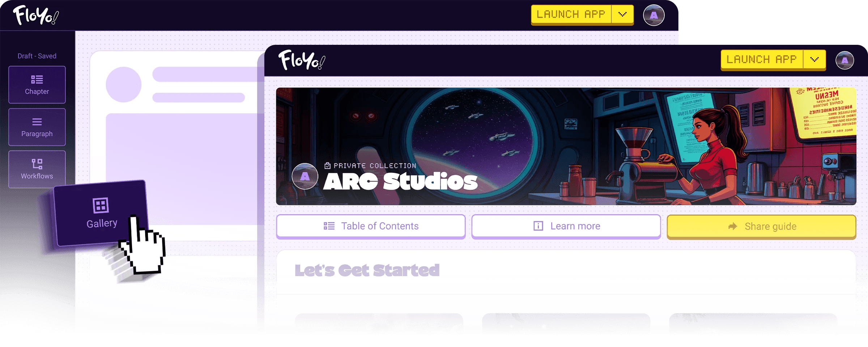
Task: Open the FloYo logo in back window
Action: (x=36, y=15)
